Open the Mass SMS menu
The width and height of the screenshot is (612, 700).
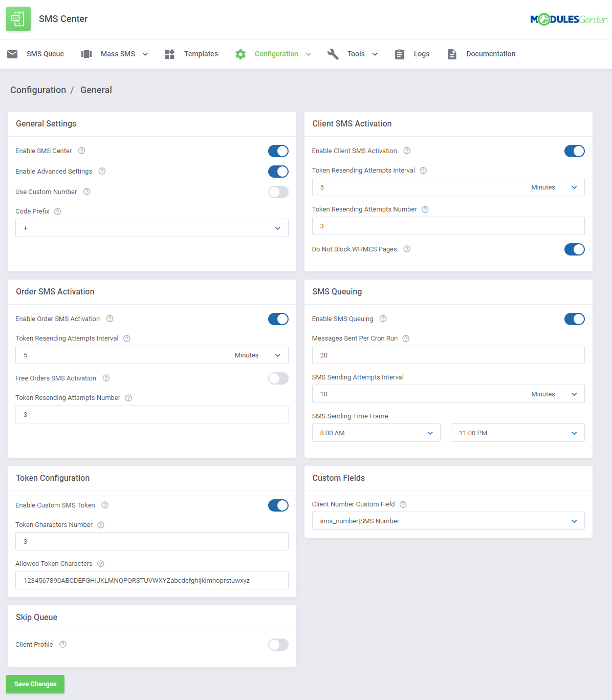tap(118, 54)
